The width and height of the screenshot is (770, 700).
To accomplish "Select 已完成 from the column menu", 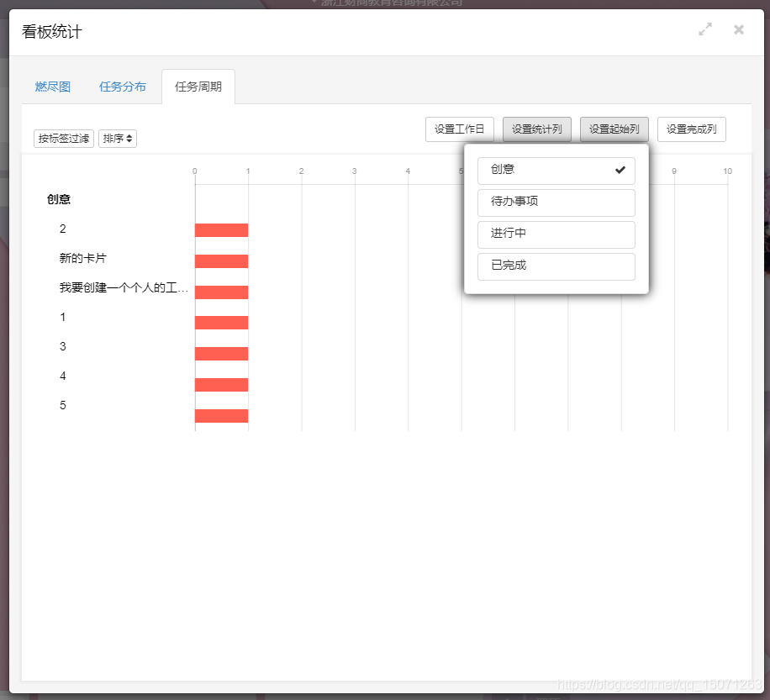I will coord(556,266).
